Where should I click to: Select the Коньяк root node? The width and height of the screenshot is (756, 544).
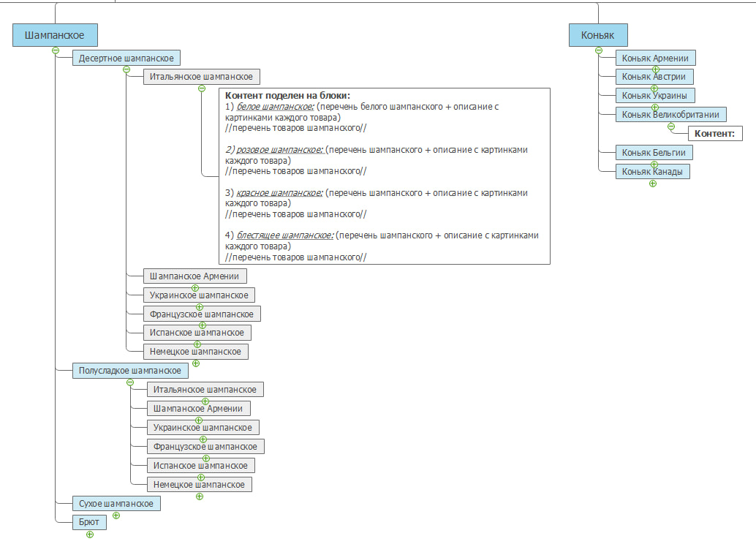tap(598, 34)
